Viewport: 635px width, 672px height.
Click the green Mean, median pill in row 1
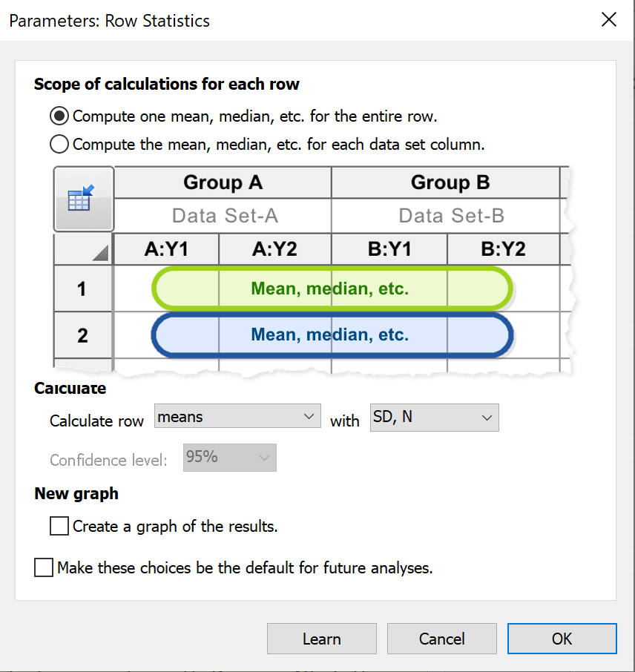click(331, 289)
